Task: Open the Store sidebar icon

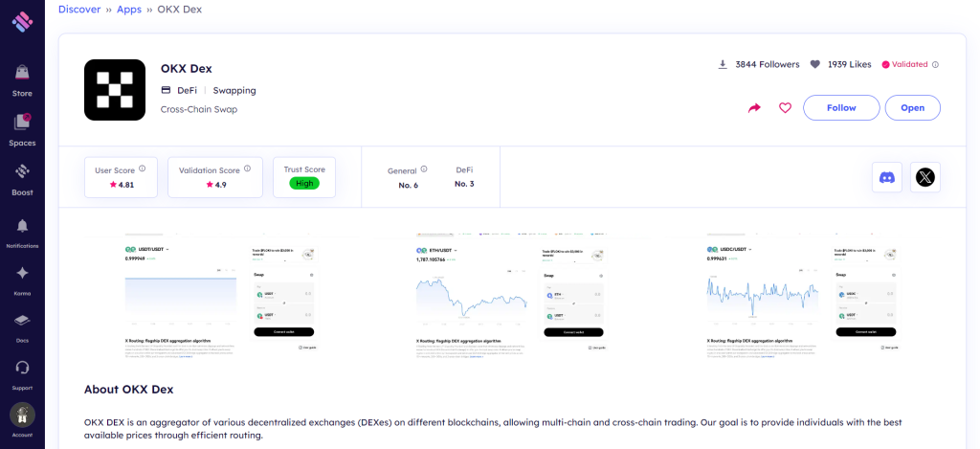Action: [22, 73]
